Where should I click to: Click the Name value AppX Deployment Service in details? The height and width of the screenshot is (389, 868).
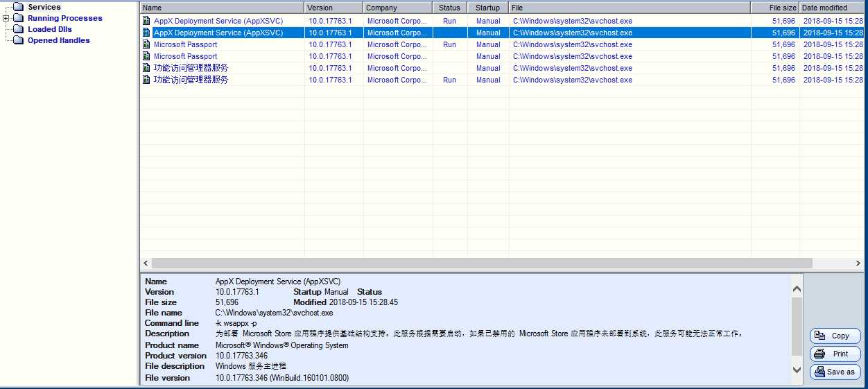pos(278,282)
